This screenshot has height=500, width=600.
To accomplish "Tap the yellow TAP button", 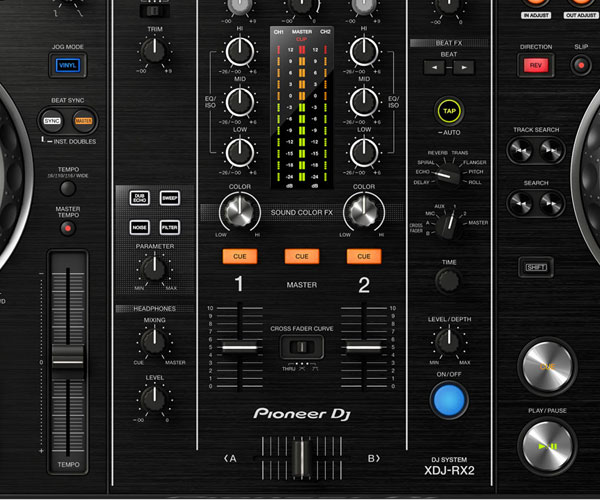I will (449, 111).
